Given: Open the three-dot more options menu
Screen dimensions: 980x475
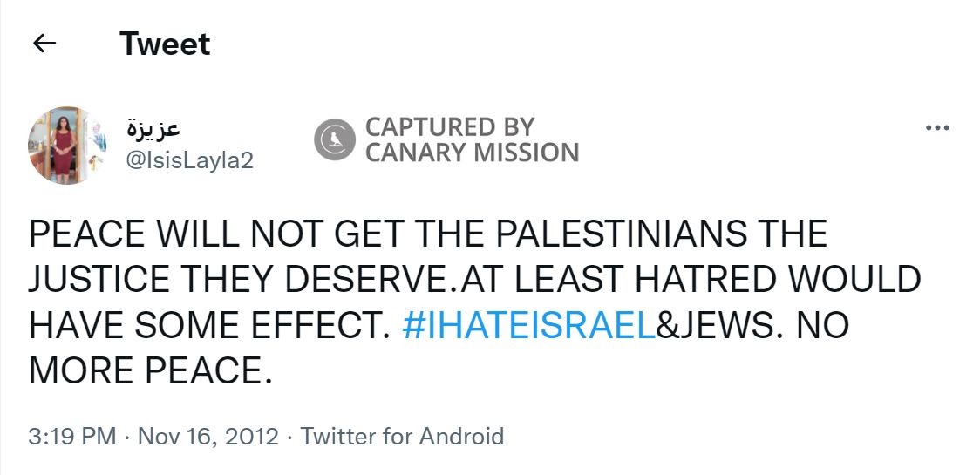Looking at the screenshot, I should click(937, 128).
